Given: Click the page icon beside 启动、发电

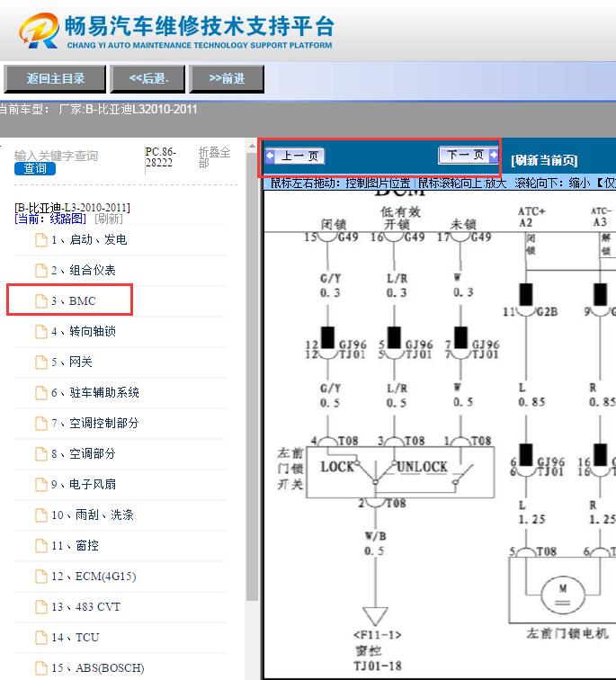Looking at the screenshot, I should point(41,240).
